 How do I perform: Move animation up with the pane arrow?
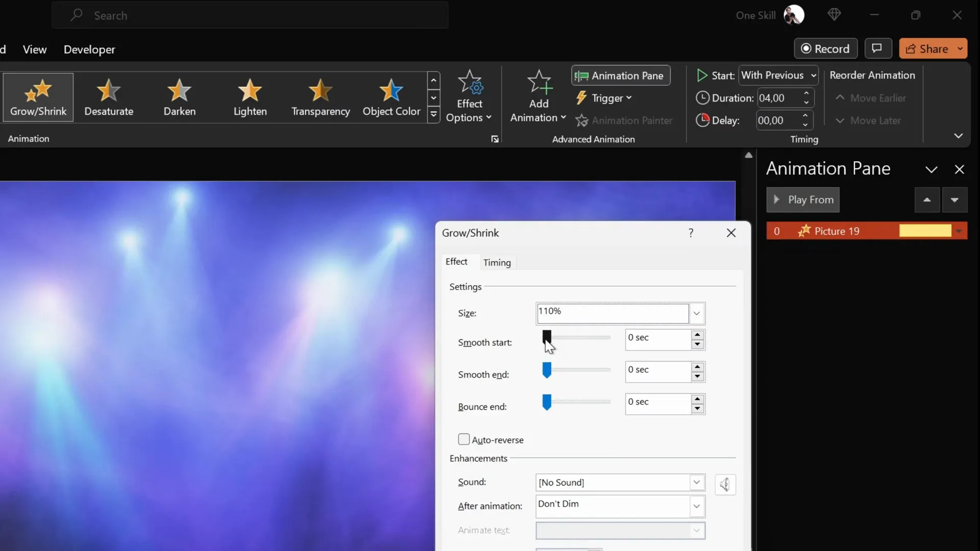point(927,199)
